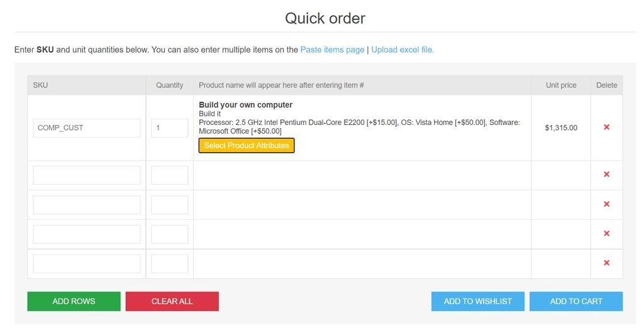
Task: Open the Upload excel file link
Action: [402, 50]
